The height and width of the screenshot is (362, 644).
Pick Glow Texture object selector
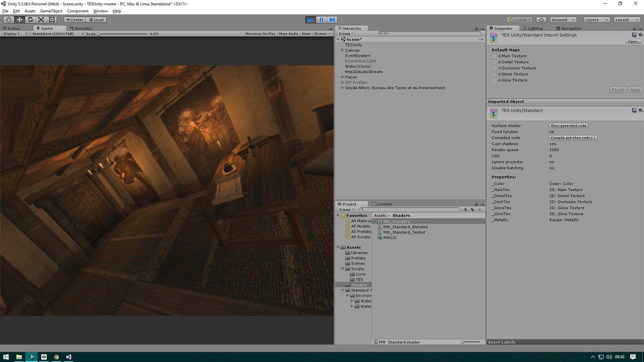(500, 80)
